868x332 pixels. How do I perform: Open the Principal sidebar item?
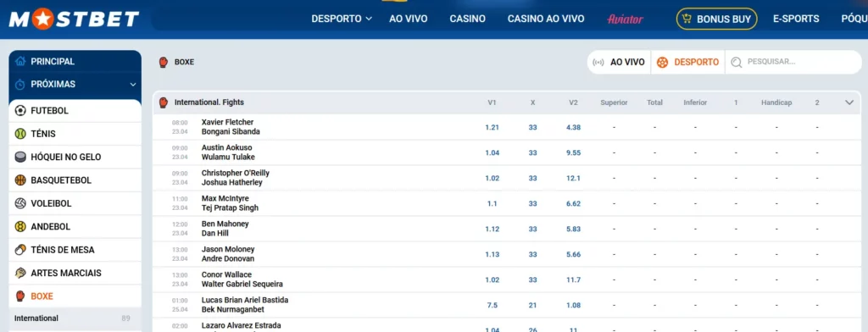[75, 62]
